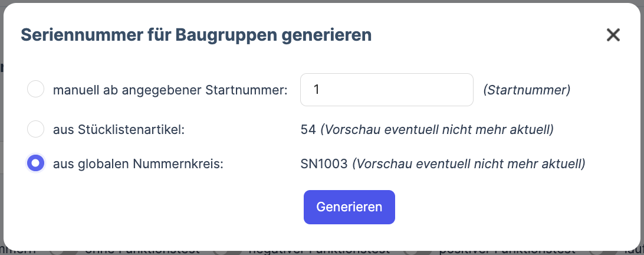This screenshot has width=644, height=255.
Task: Click the preview number 54
Action: (x=308, y=130)
